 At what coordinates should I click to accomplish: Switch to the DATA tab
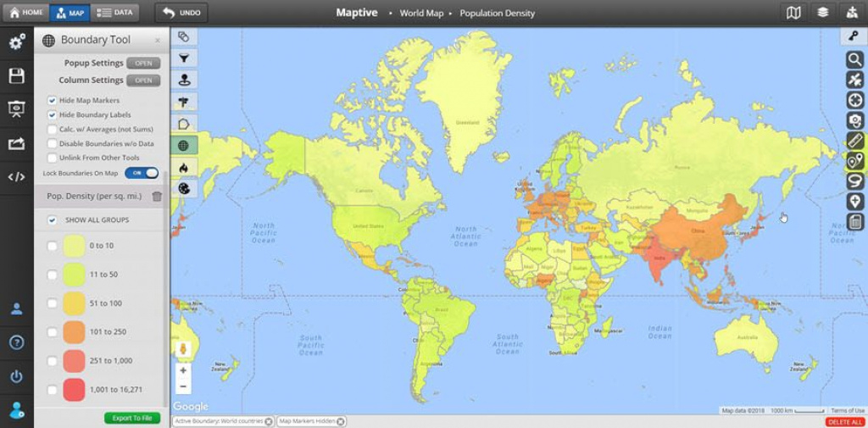click(114, 13)
